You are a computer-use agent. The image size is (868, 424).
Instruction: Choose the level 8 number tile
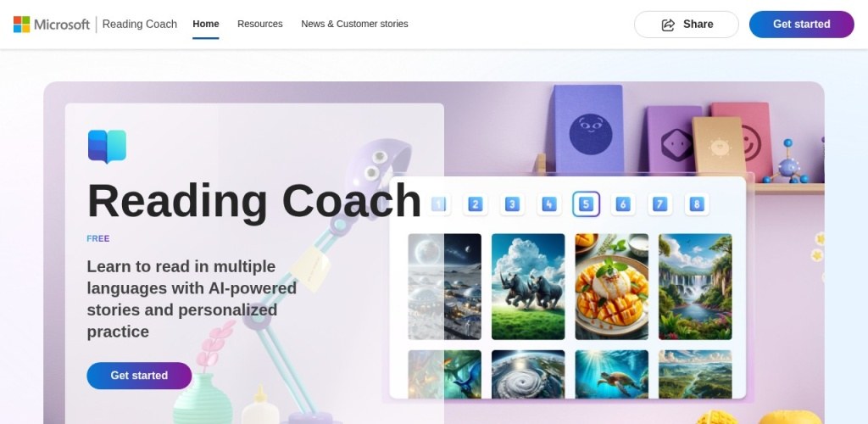pyautogui.click(x=697, y=204)
